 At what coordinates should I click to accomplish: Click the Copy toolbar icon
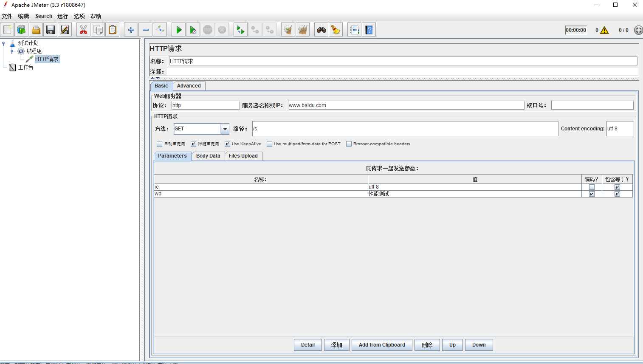[x=98, y=30]
